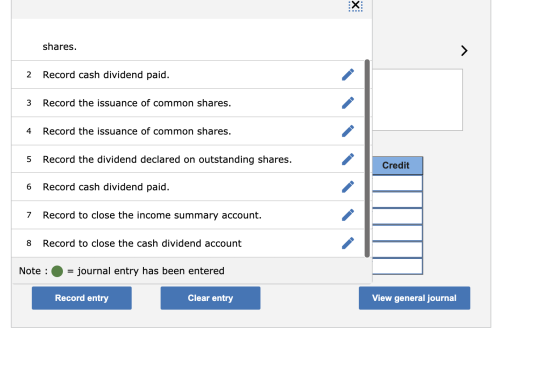
Task: Click first Credit column input cell
Action: [398, 183]
